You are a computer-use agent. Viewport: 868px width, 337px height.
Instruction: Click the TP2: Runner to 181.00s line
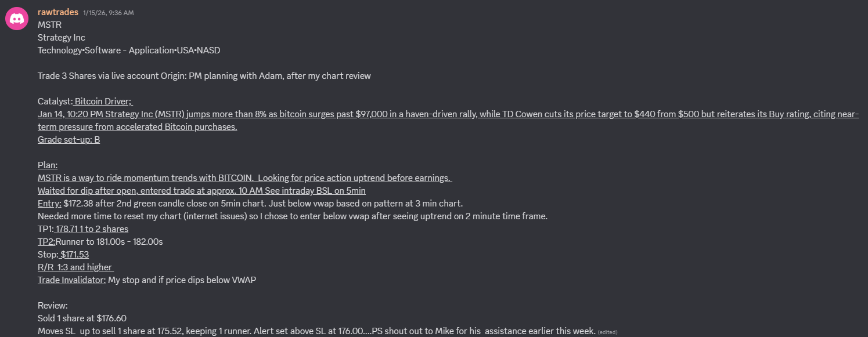pos(100,242)
